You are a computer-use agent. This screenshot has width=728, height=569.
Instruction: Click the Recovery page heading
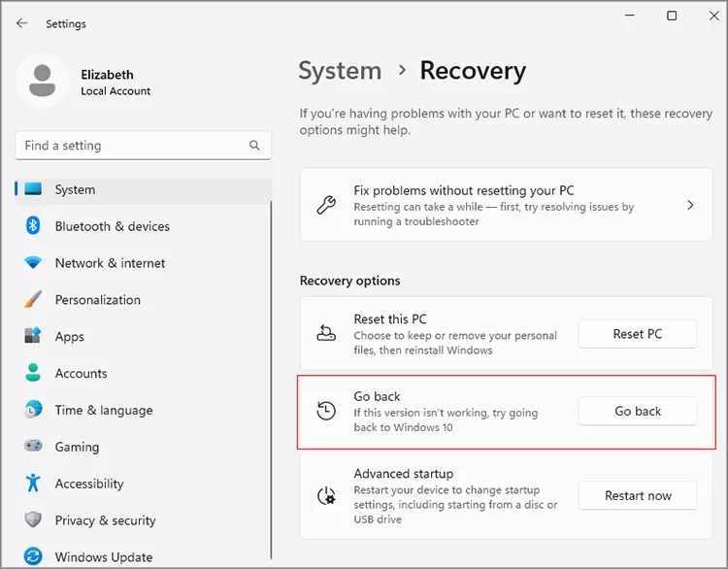[473, 71]
